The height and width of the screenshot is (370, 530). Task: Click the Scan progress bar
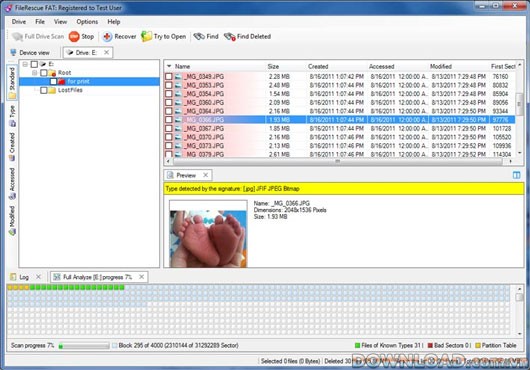84,346
